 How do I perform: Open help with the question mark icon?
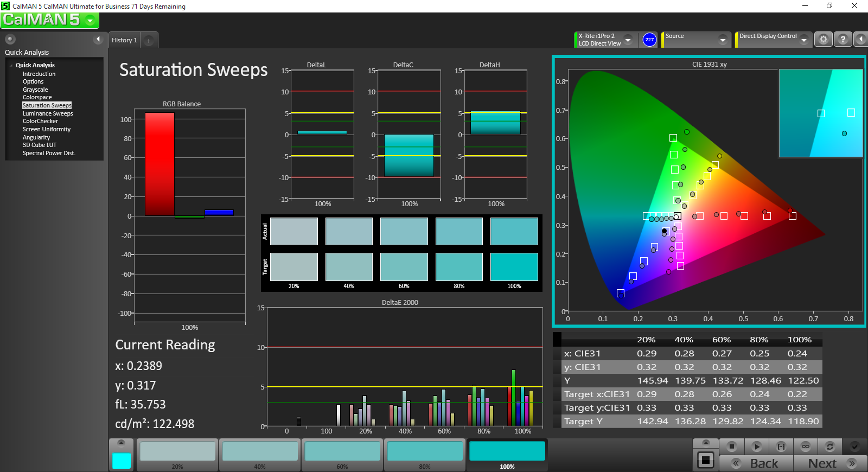point(843,39)
